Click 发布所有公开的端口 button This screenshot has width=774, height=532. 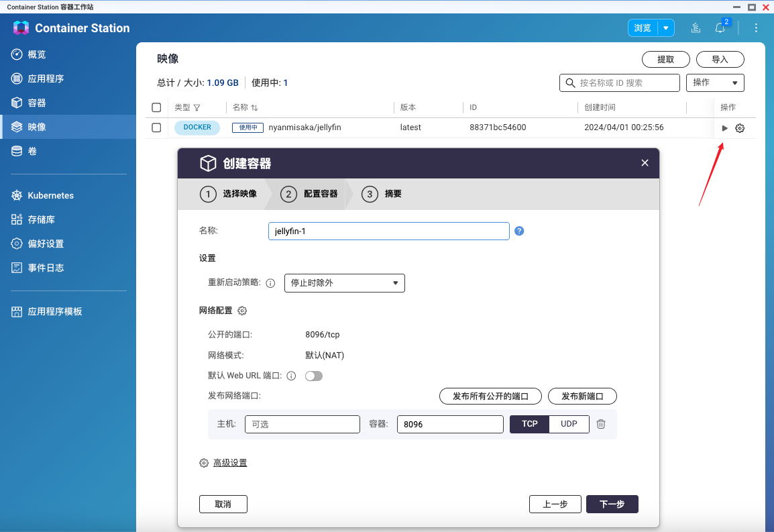pos(490,396)
